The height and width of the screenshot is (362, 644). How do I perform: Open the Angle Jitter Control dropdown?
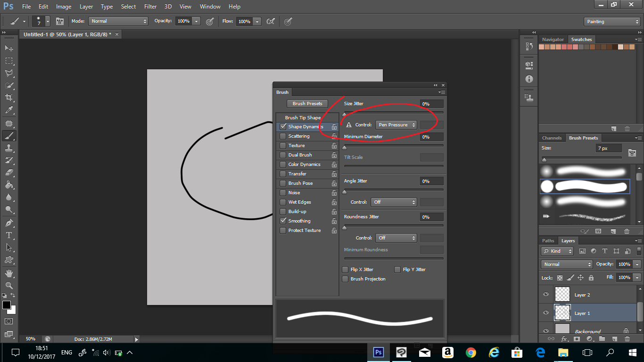pyautogui.click(x=394, y=202)
